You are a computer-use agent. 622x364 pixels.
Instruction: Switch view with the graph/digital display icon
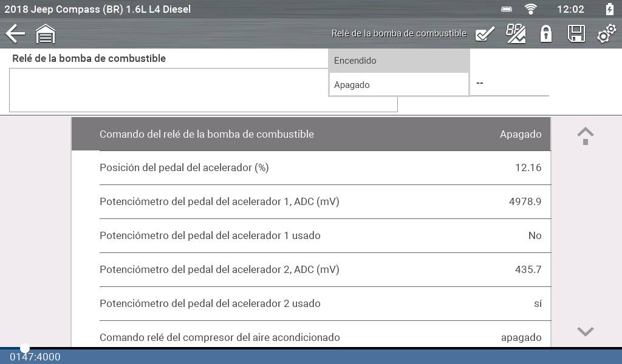point(516,34)
